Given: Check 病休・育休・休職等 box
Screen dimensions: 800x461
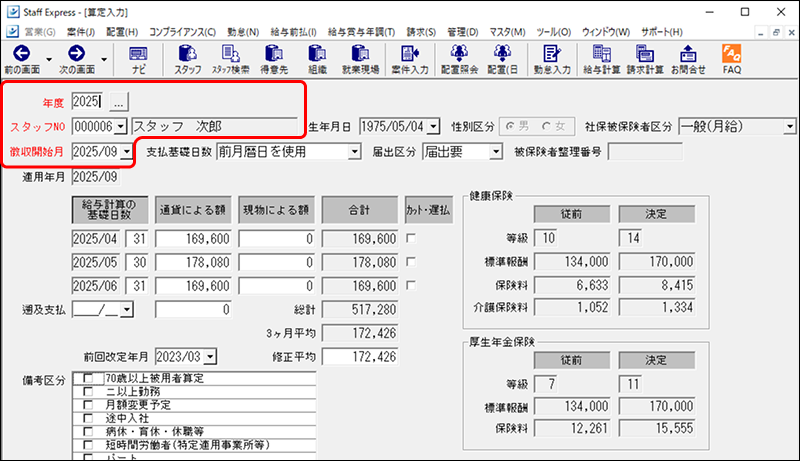Looking at the screenshot, I should click(88, 431).
